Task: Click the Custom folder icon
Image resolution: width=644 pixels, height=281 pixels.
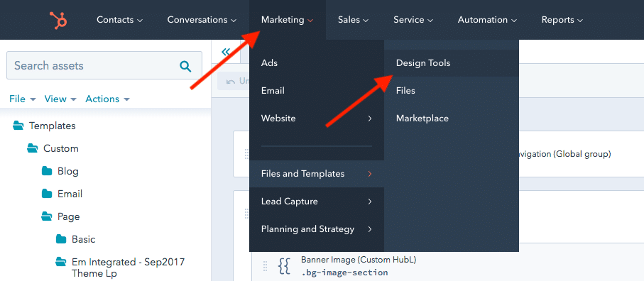Action: 33,148
